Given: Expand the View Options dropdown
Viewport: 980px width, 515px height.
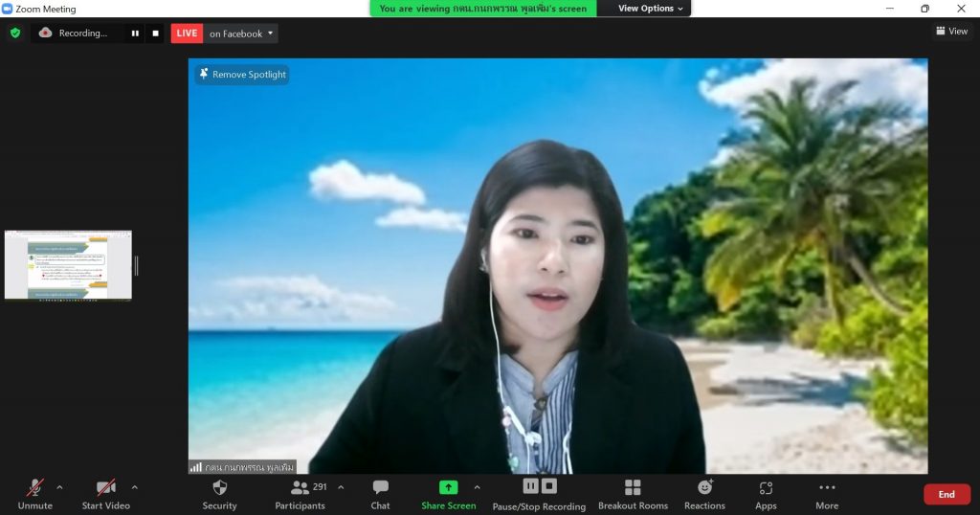Looking at the screenshot, I should (650, 9).
